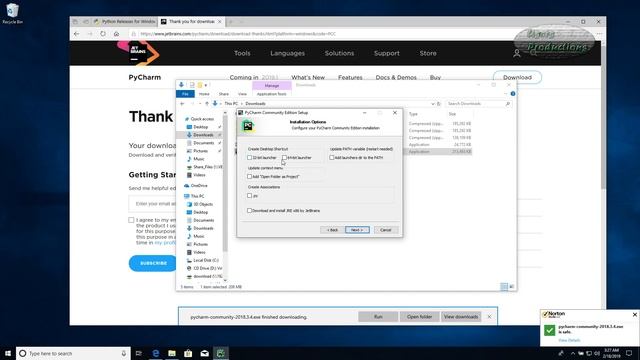Click the browser home icon

(x=116, y=34)
